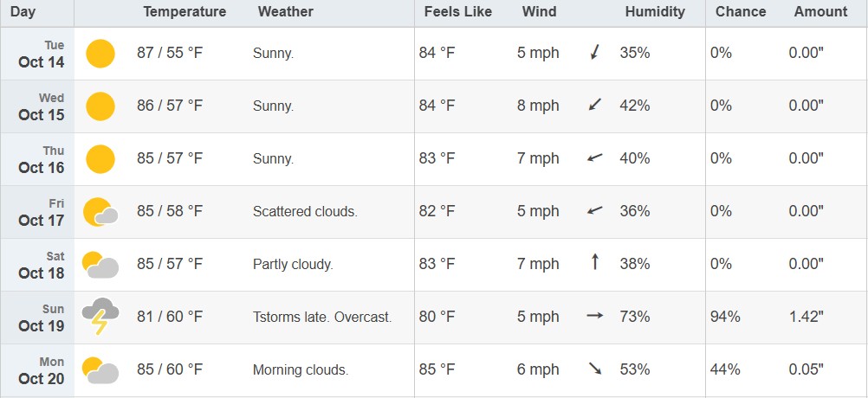This screenshot has width=868, height=398.
Task: Click the 94% precipitation chance value
Action: click(725, 317)
